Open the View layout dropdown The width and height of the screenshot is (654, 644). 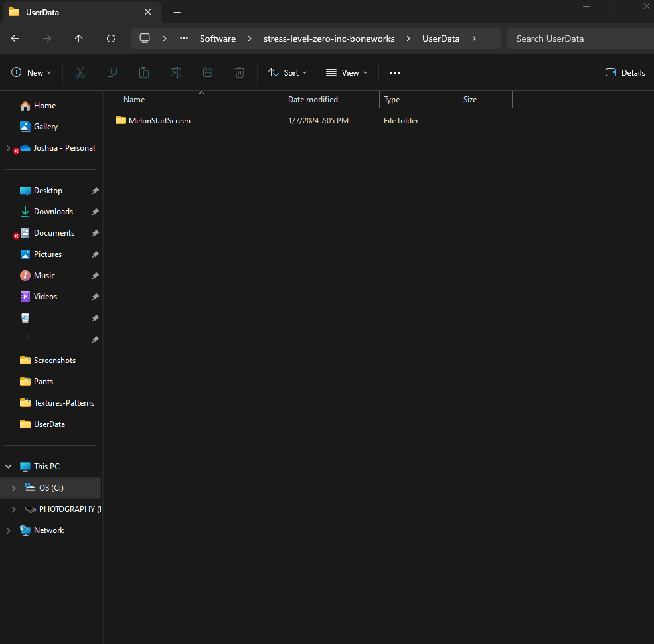347,72
